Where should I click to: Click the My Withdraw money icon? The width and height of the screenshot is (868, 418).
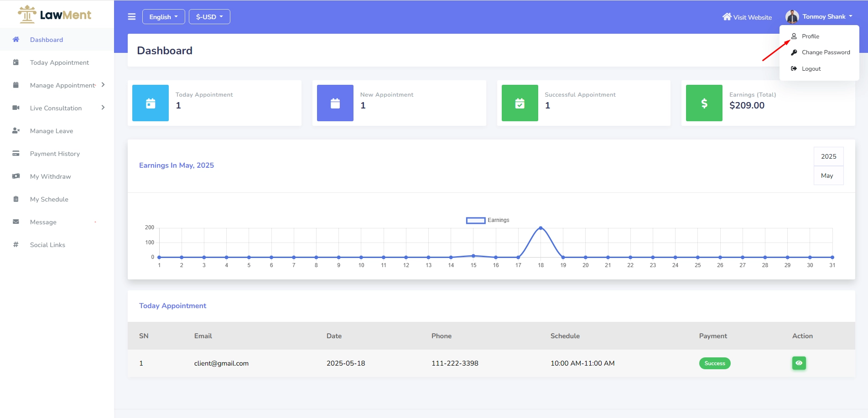[16, 176]
